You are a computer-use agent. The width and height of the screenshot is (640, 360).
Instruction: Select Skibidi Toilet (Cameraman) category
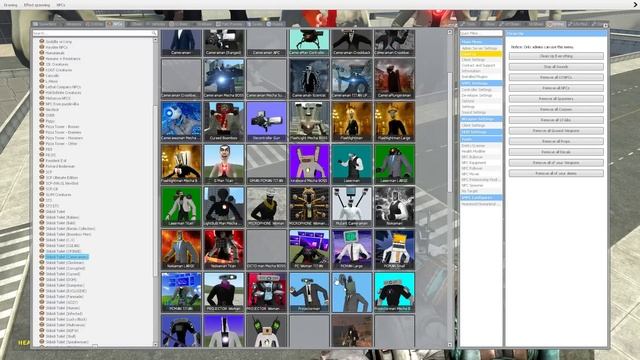[67, 257]
